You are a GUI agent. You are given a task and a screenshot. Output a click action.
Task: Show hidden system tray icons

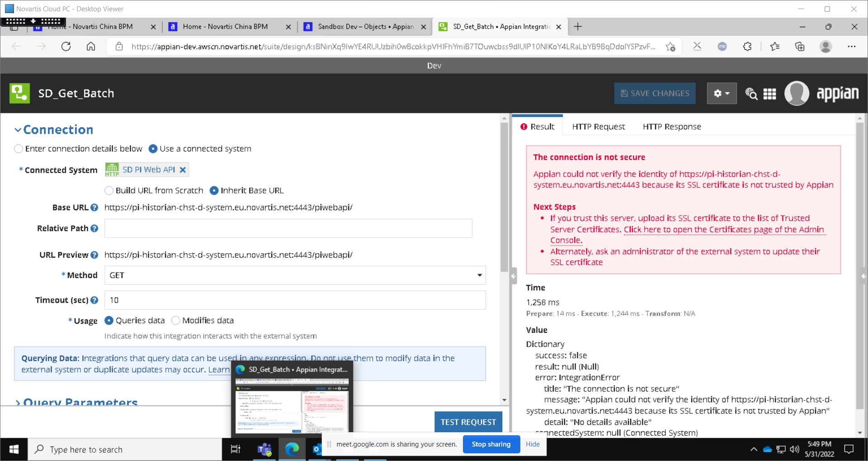(x=754, y=449)
